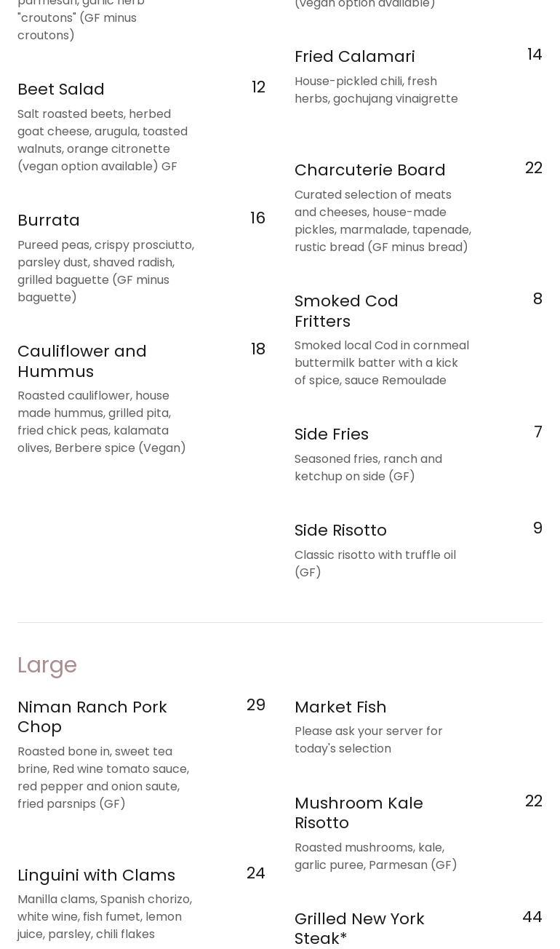Click the New York Steak price 44

532,917
